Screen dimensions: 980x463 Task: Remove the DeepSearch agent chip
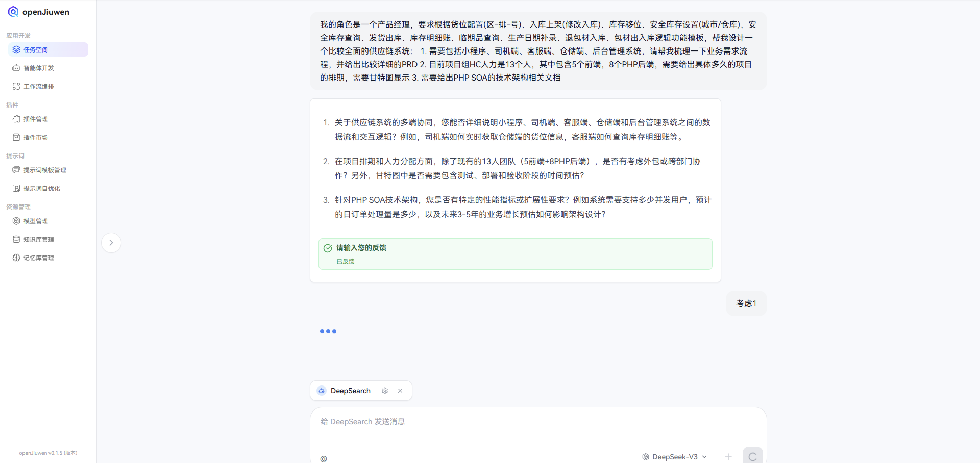(400, 390)
